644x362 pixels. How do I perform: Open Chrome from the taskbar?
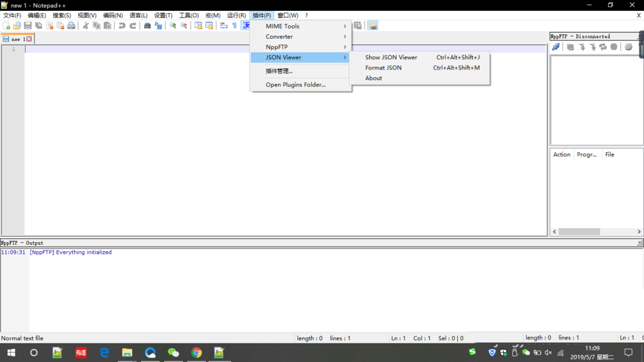tap(196, 352)
